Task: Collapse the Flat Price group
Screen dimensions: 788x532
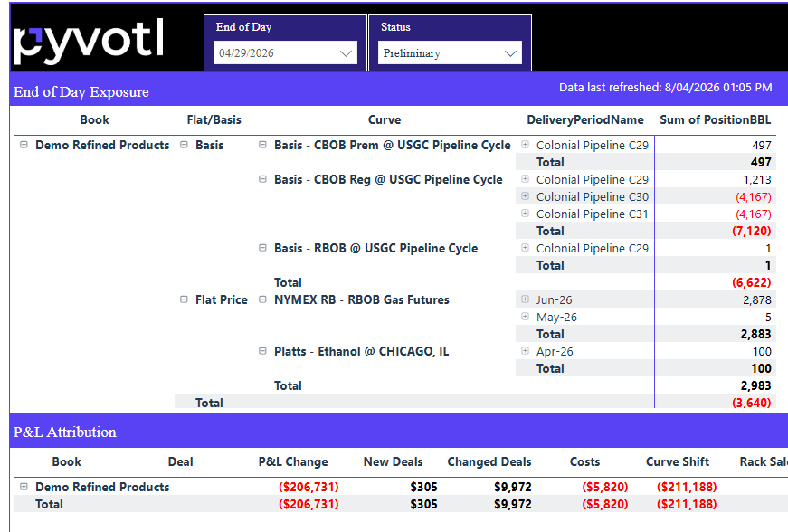Action: click(184, 299)
